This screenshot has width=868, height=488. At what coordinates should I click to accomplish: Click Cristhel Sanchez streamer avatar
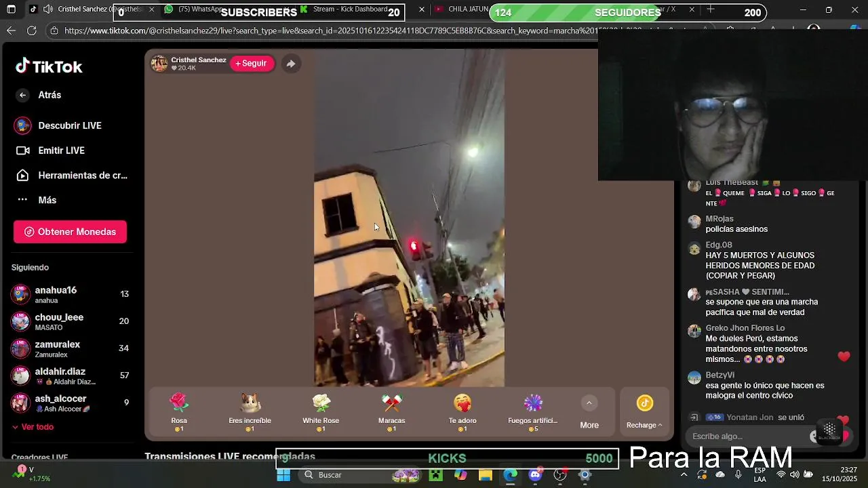159,64
